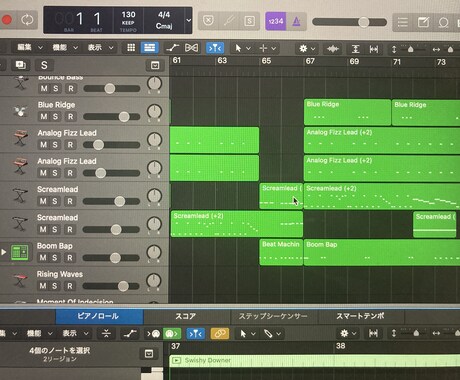Click the Waveform Zoom button
Image resolution: width=460 pixels, height=380 pixels.
coord(332,49)
